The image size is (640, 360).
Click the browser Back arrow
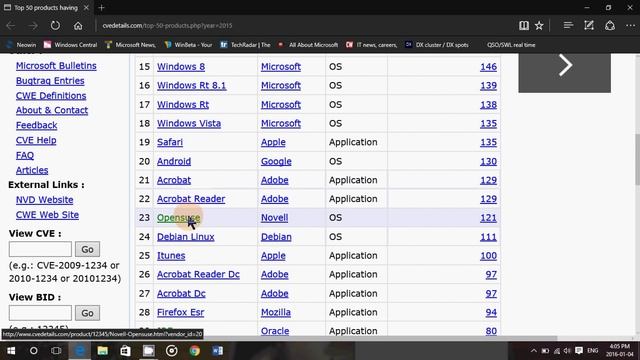(x=11, y=26)
